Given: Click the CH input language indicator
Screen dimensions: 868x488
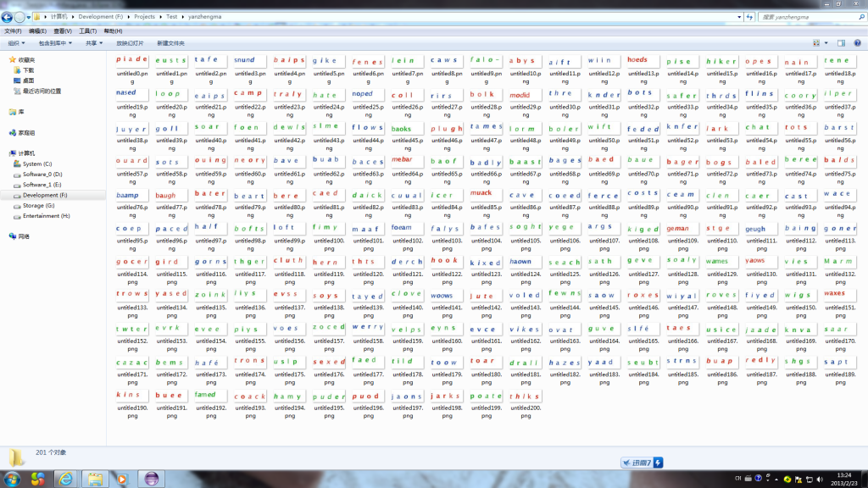Looking at the screenshot, I should pos(738,479).
